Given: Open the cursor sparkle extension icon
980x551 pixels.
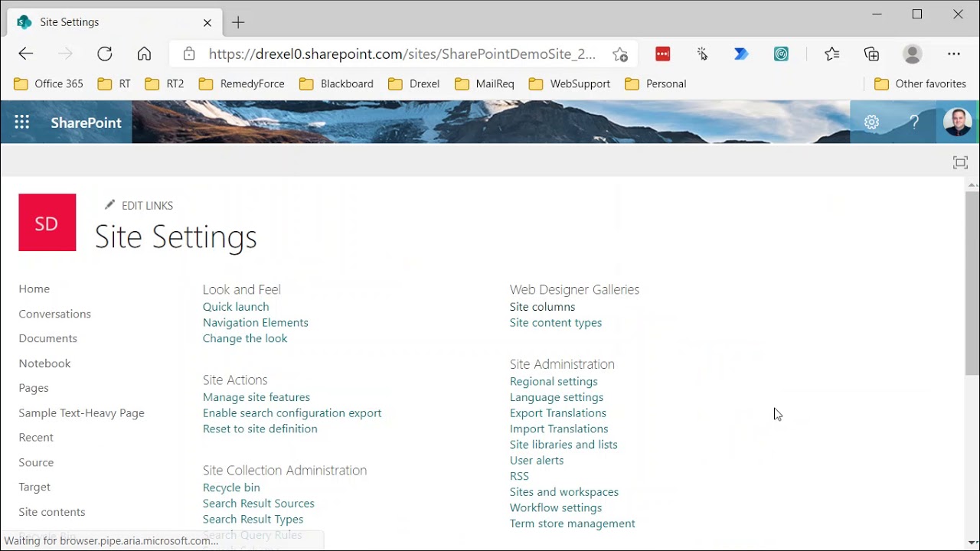Looking at the screenshot, I should (702, 54).
